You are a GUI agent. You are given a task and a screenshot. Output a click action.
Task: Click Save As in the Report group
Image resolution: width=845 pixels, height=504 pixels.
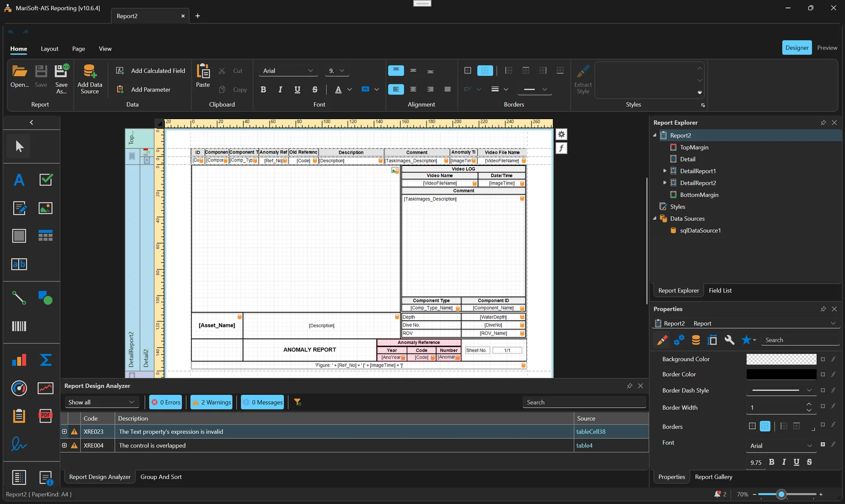pyautogui.click(x=62, y=79)
